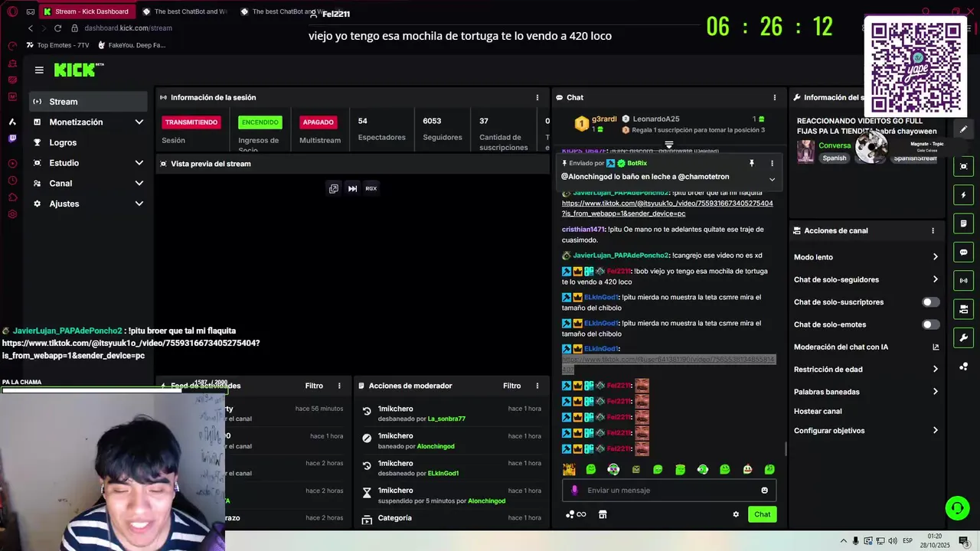Viewport: 980px width, 551px height.
Task: Click pop-out icon in stream preview
Action: 334,188
